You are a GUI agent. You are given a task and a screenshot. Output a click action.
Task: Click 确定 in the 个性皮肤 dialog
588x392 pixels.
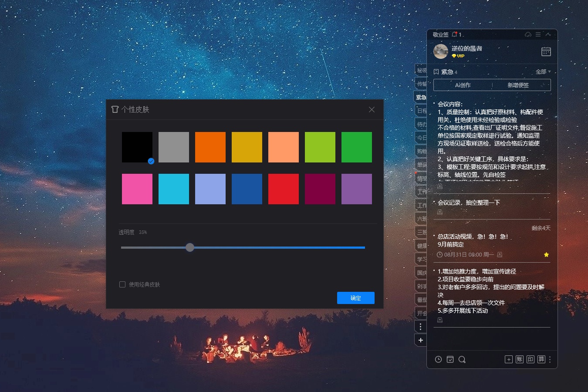(x=356, y=298)
